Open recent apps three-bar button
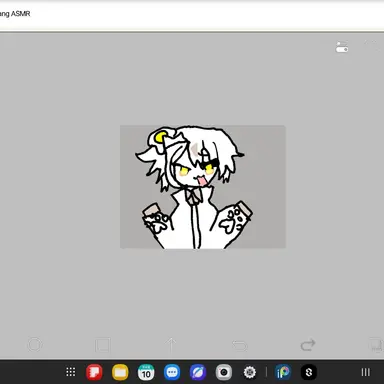The width and height of the screenshot is (384, 384). [x=366, y=372]
